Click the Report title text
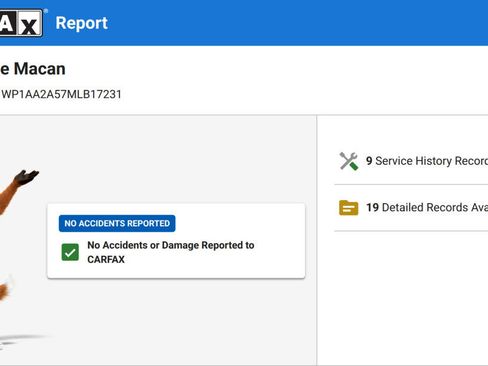This screenshot has width=488, height=366. 82,23
